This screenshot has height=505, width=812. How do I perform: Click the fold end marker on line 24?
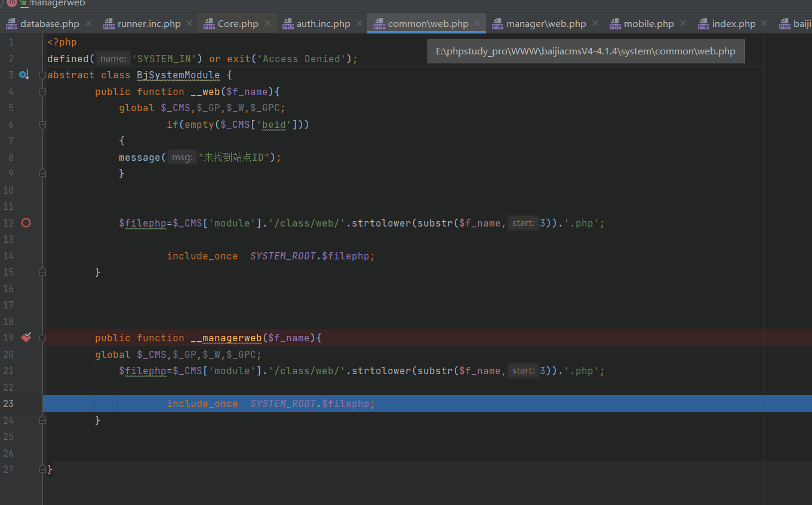[42, 420]
